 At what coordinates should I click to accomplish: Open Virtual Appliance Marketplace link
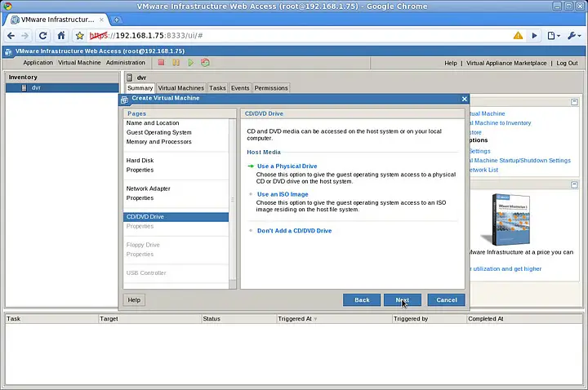pyautogui.click(x=506, y=63)
